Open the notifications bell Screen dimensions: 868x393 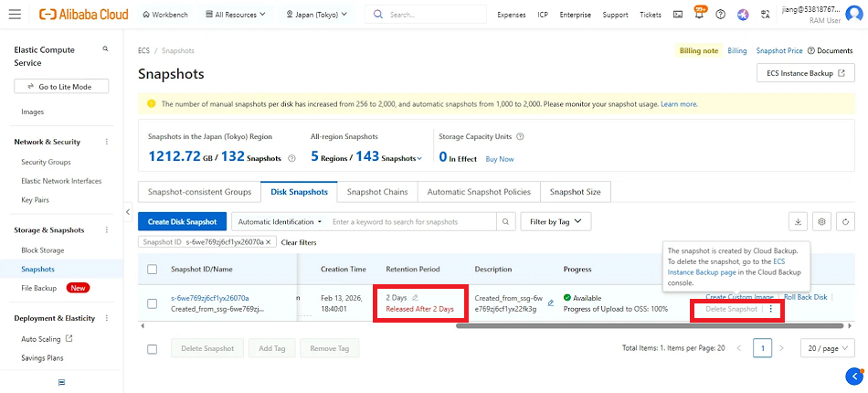[x=700, y=15]
